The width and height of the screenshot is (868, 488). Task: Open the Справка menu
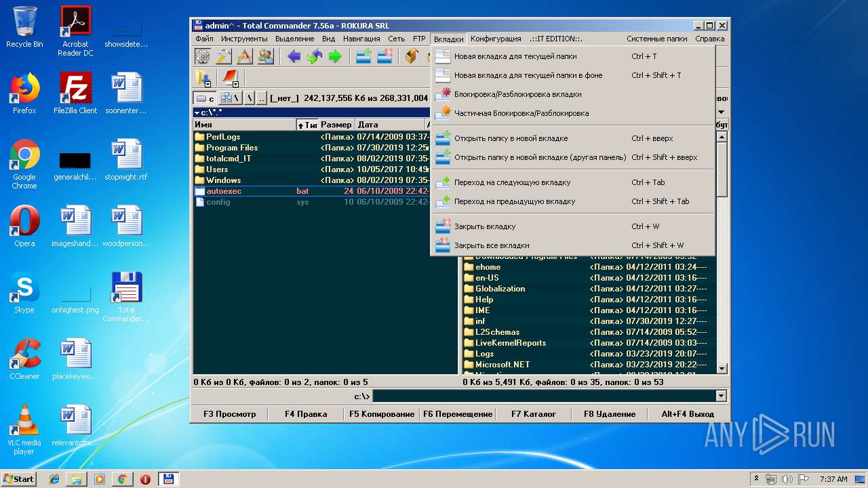coord(709,39)
